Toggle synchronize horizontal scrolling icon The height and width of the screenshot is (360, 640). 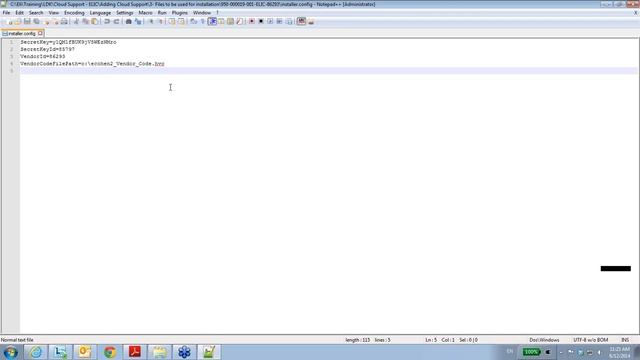(x=181, y=21)
